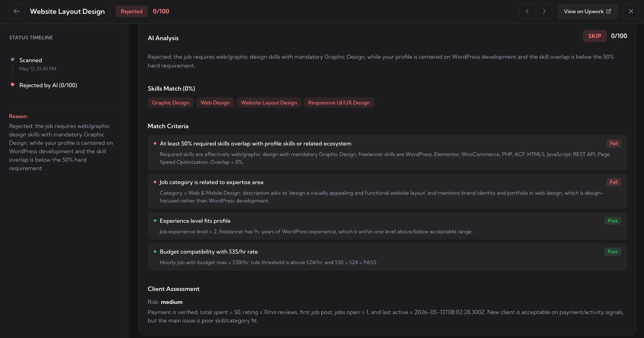Click 'Hourly job with budget max = $30/hr' explanation
Viewport: 644px width, 338px height.
[268, 262]
